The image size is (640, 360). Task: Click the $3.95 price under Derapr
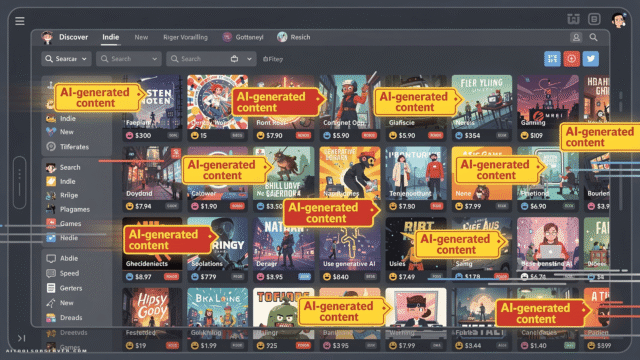pos(274,277)
